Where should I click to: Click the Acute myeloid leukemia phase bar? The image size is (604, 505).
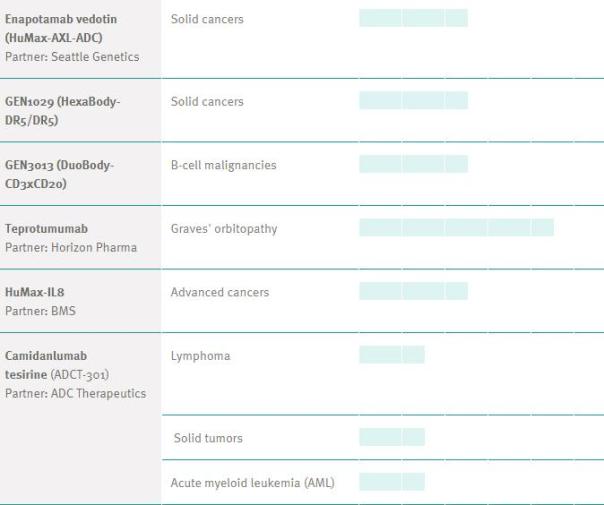[x=391, y=483]
